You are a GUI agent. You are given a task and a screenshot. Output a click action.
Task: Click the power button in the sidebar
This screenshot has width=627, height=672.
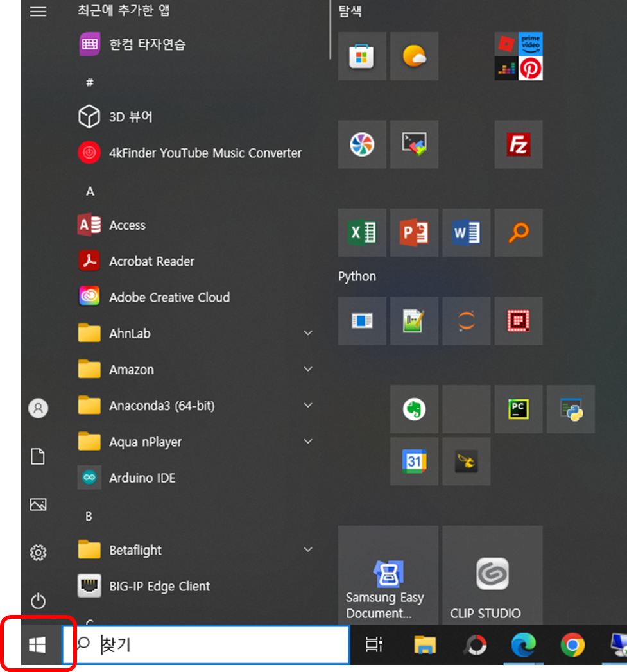(x=38, y=601)
